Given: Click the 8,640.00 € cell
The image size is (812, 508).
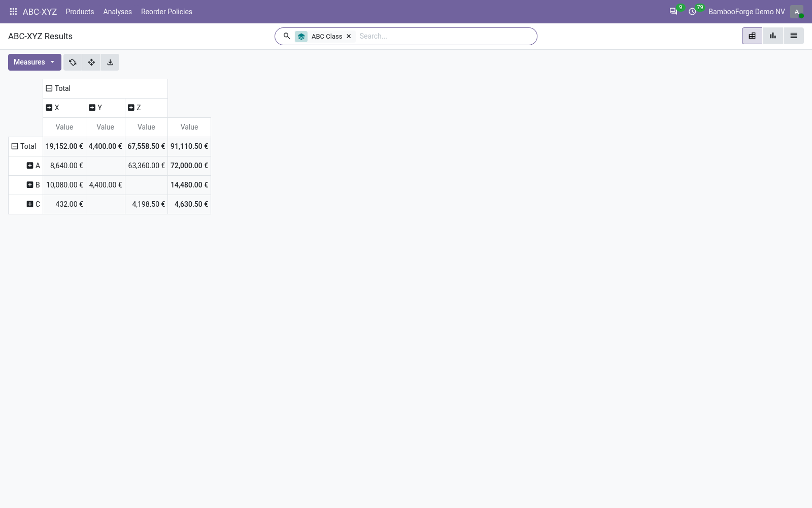Looking at the screenshot, I should tap(64, 166).
